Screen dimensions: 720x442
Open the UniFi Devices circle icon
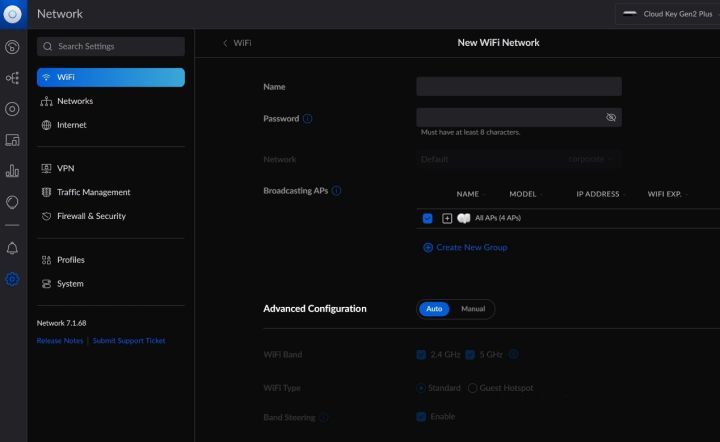click(x=12, y=109)
